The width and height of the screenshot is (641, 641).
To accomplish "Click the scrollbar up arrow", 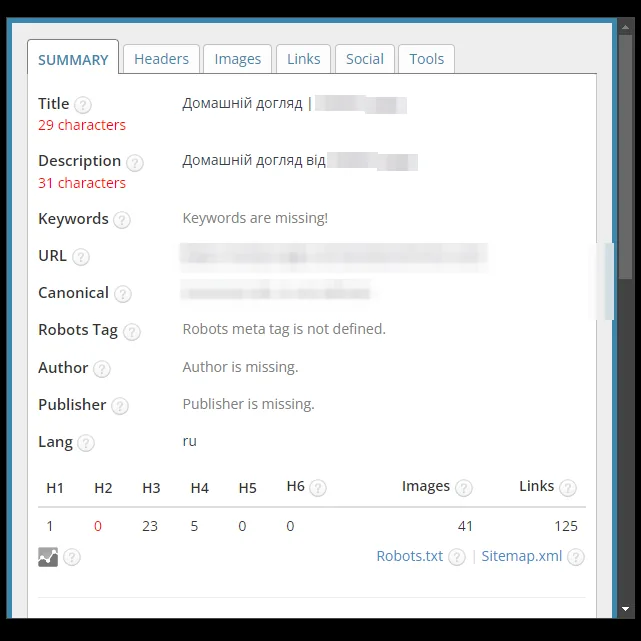I will point(625,27).
